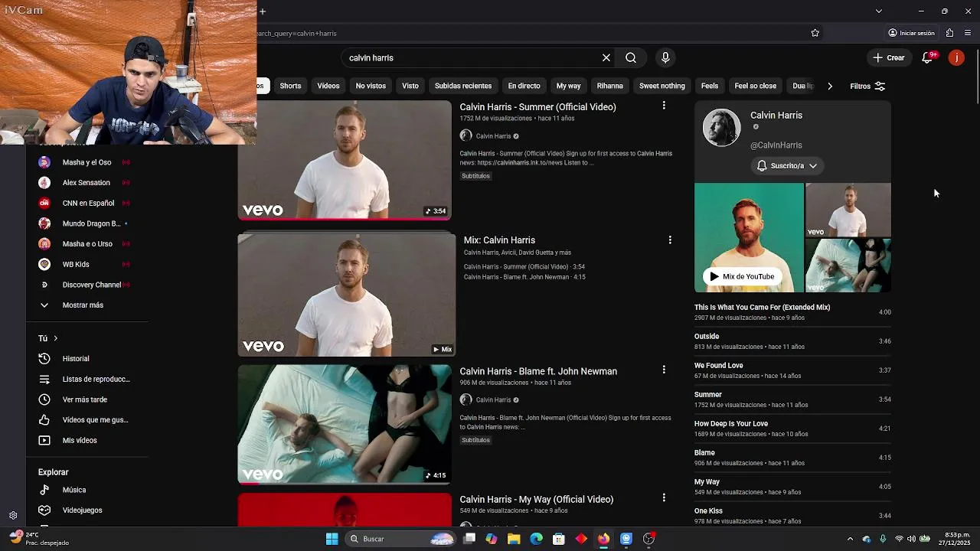The width and height of the screenshot is (980, 551).
Task: Select the Subidas recientes chip
Action: tap(463, 86)
